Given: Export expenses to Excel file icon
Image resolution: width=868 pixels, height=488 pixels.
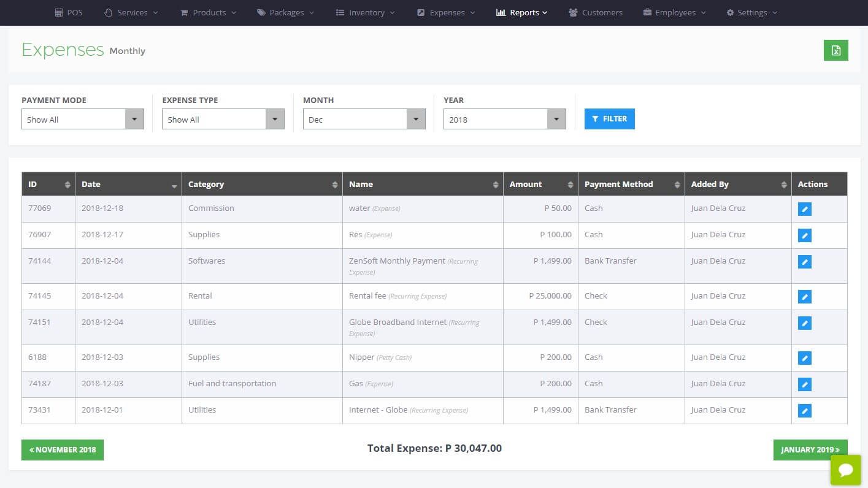Looking at the screenshot, I should (x=835, y=50).
